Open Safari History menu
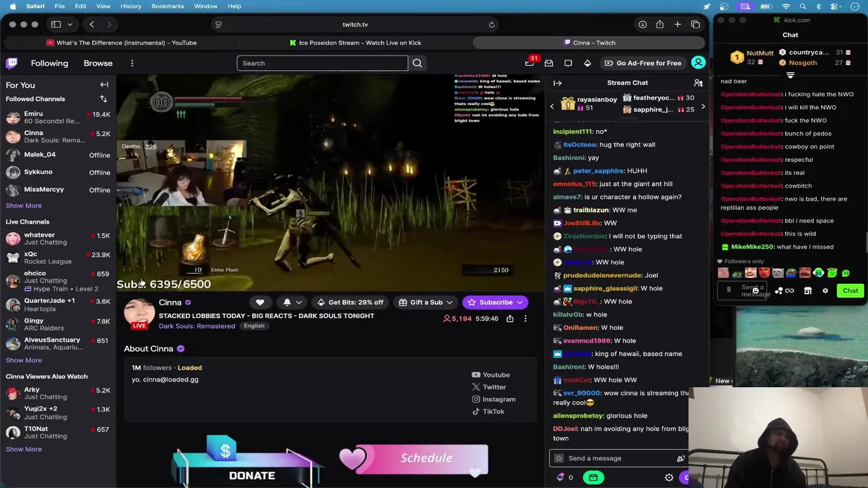868x488 pixels. [131, 6]
